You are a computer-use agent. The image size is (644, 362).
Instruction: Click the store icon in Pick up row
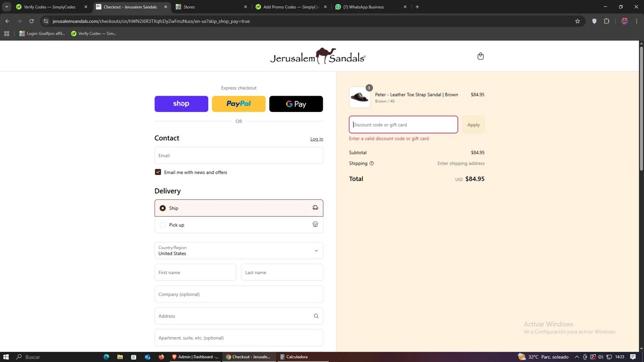[315, 225]
